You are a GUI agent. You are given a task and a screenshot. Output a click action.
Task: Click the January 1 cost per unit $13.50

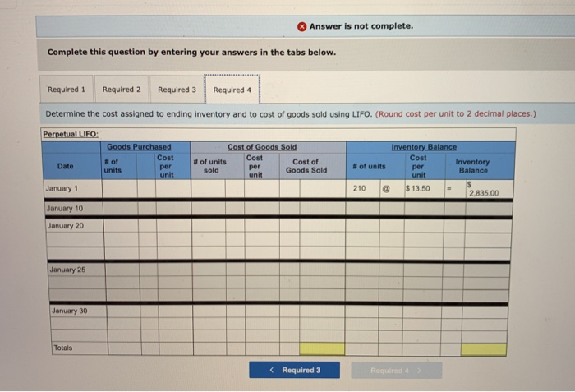pyautogui.click(x=417, y=189)
